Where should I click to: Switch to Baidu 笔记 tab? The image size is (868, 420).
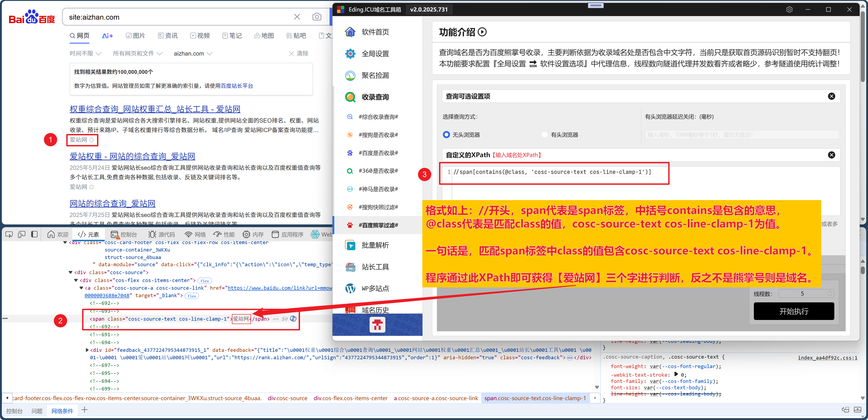[x=232, y=36]
